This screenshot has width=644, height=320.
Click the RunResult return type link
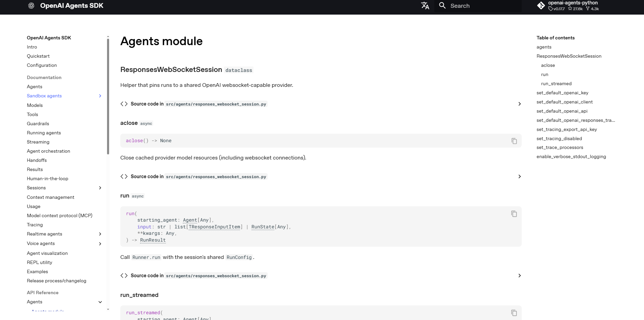153,240
